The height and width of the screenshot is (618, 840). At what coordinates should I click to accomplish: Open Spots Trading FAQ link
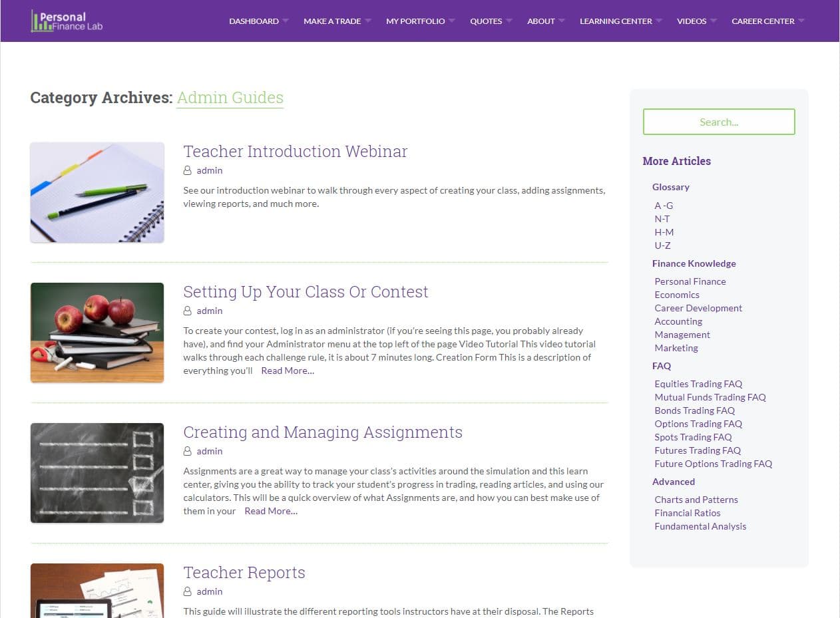(693, 437)
